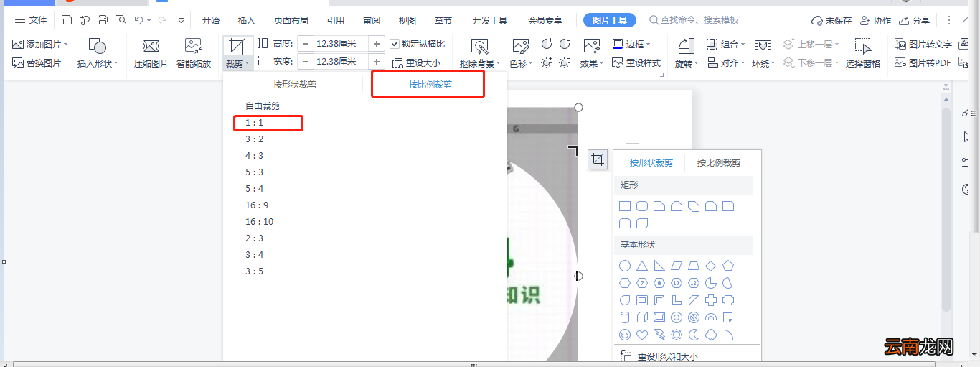Expand Insert Shape (插入形状) dropdown

(x=116, y=64)
